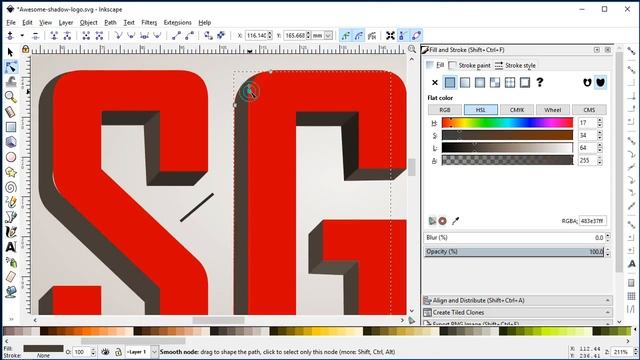
Task: Select the Selector arrow tool
Action: [x=11, y=52]
